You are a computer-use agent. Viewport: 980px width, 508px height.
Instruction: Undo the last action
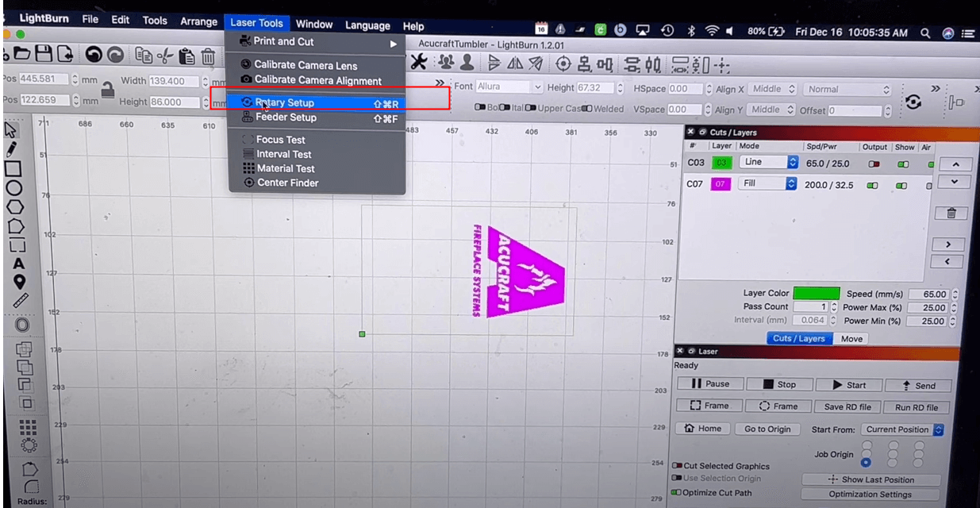(x=94, y=55)
